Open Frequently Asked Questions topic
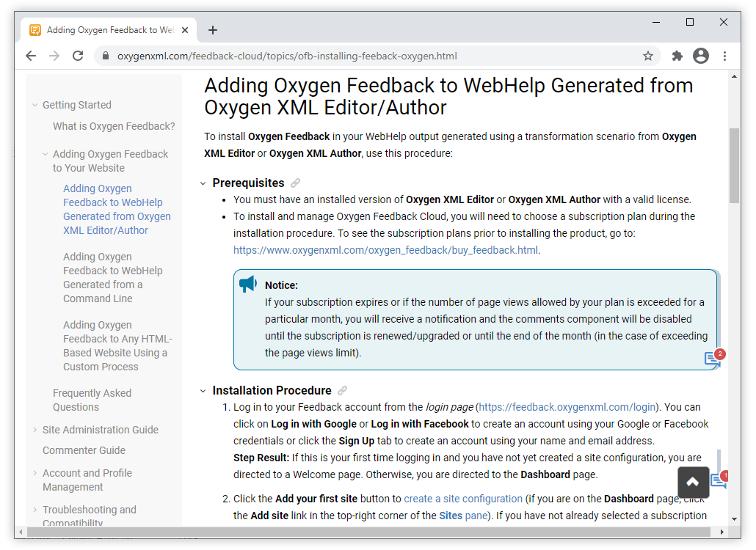This screenshot has height=550, width=756. coord(92,400)
